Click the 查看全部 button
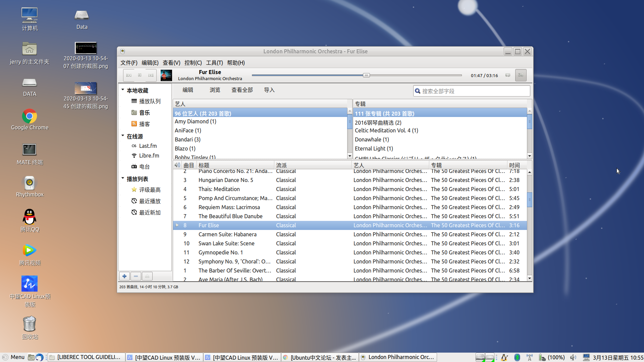Image resolution: width=644 pixels, height=362 pixels. [242, 90]
